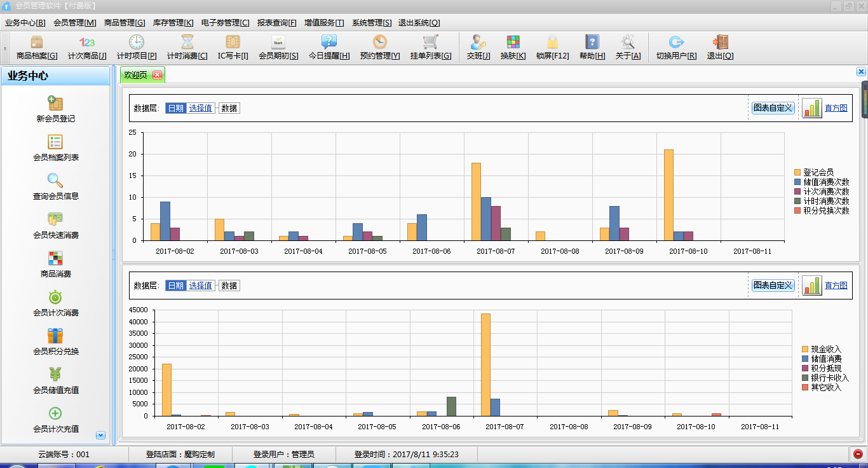Collapse the toolbar using left grip handle
The width and height of the screenshot is (868, 468).
coord(5,48)
